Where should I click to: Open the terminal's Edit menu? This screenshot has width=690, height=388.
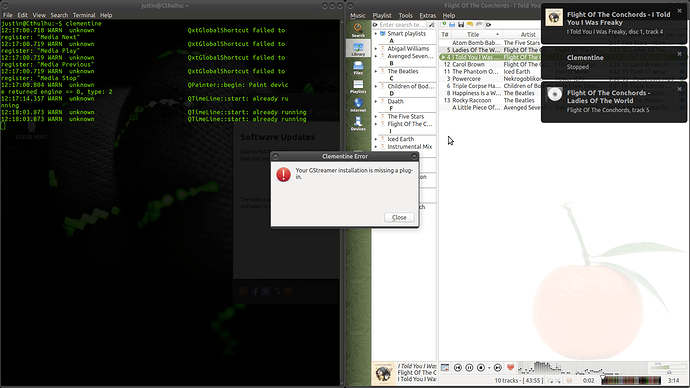pos(22,15)
